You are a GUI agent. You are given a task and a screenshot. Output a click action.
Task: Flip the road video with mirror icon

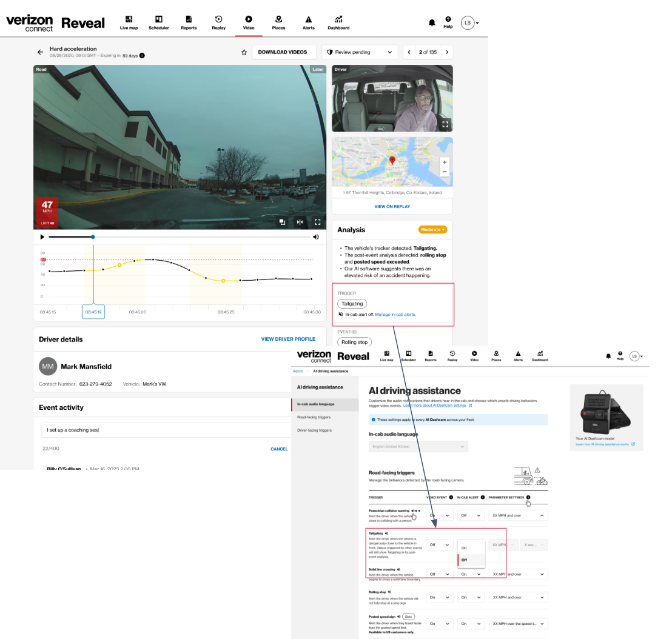point(300,222)
